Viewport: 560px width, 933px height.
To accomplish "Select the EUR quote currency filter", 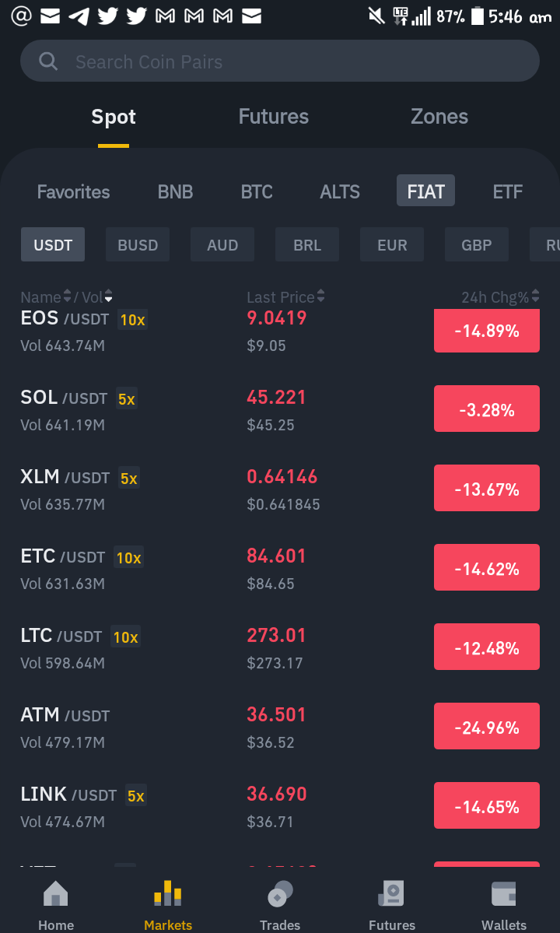I will coord(392,244).
